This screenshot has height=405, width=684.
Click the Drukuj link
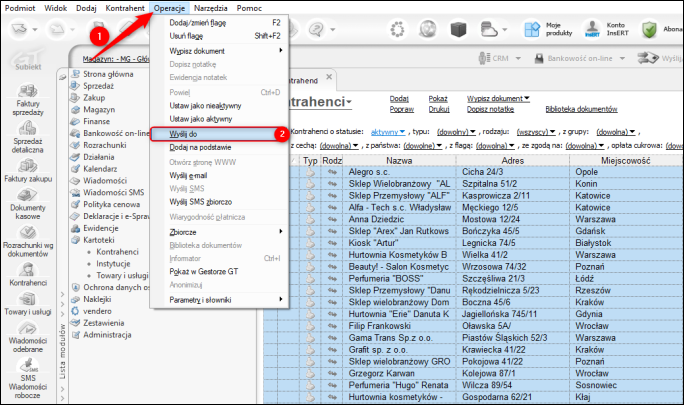pyautogui.click(x=439, y=109)
